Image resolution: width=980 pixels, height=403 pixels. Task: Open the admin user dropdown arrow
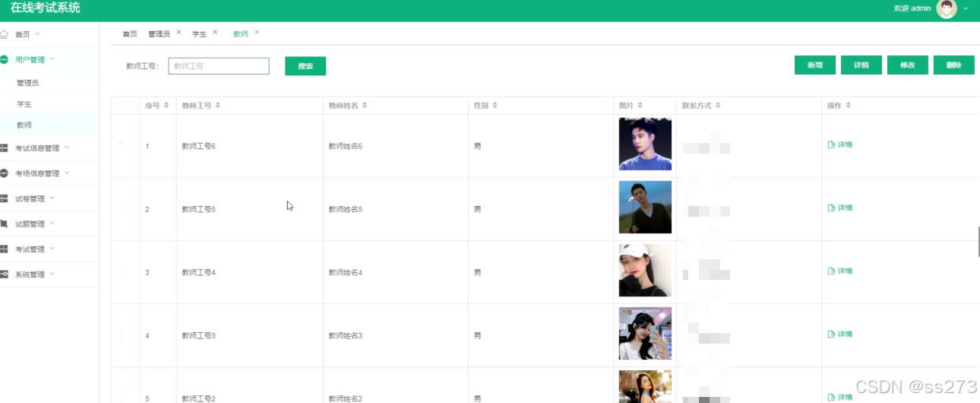pos(966,8)
